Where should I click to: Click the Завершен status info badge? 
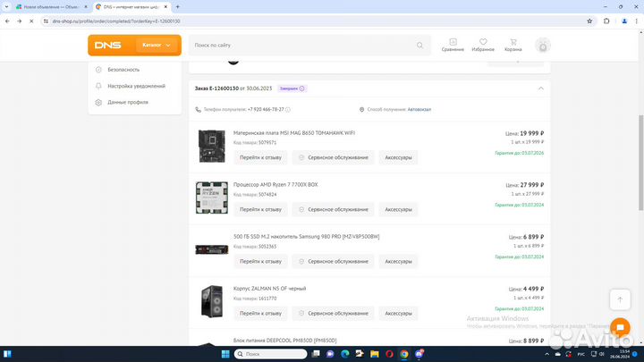click(292, 88)
